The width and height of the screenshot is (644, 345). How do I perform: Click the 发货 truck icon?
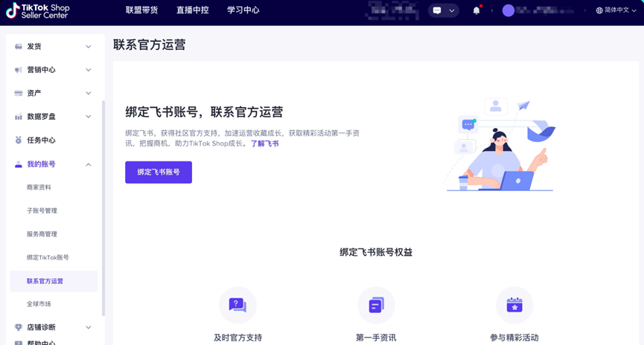[x=19, y=47]
